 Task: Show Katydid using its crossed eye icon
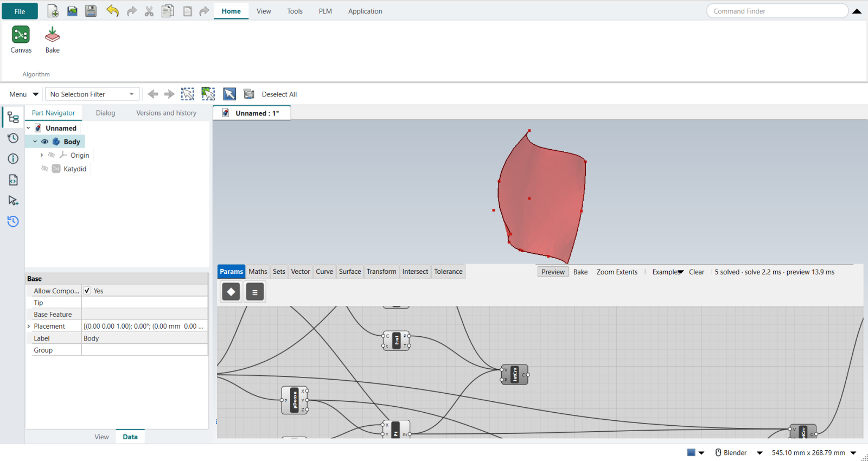coord(44,169)
